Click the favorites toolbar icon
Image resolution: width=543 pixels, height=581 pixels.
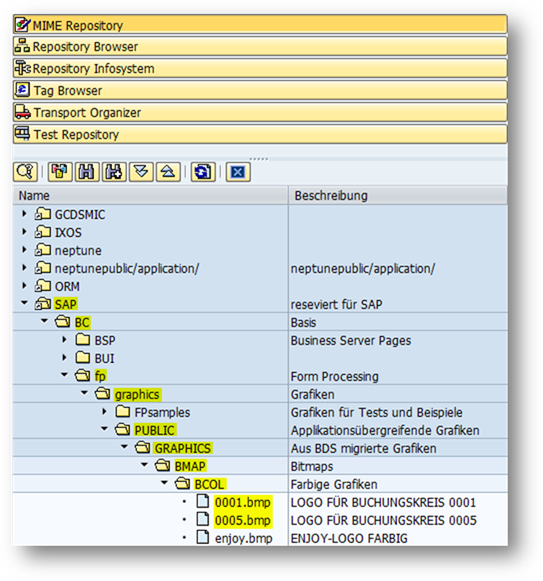tap(60, 172)
